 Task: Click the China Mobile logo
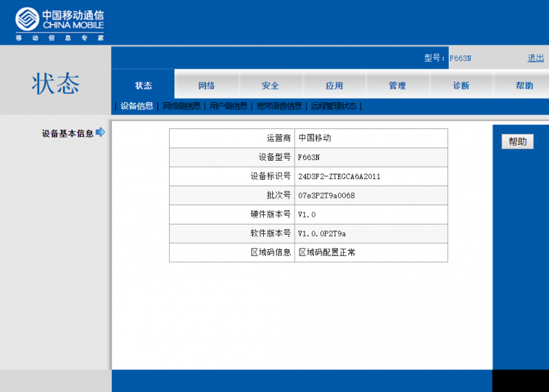click(x=60, y=24)
